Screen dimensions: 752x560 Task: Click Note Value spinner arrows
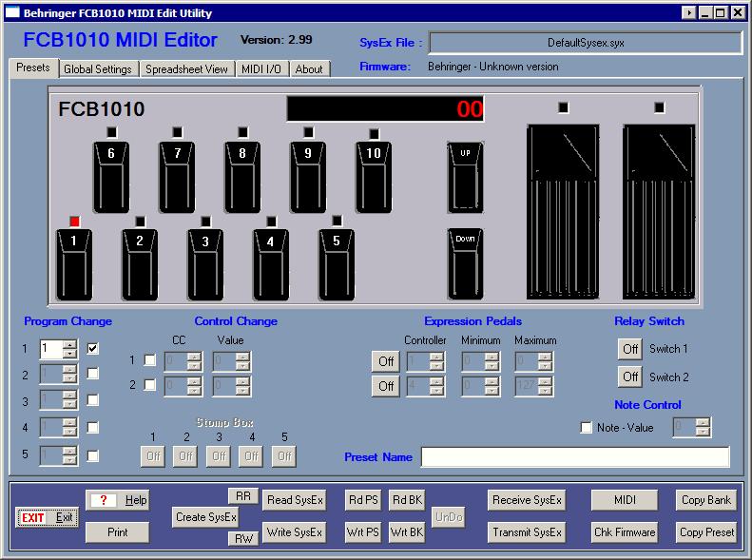(x=703, y=427)
